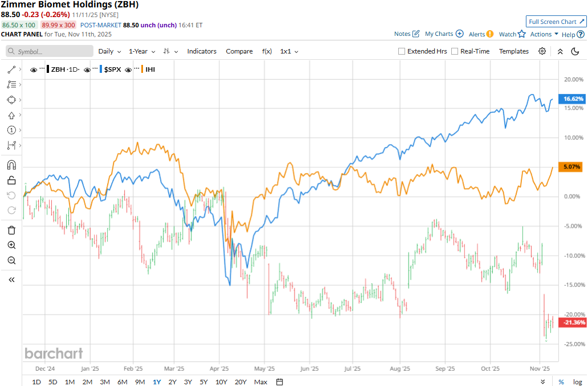588x386 pixels.
Task: Lock the chart drawings
Action: click(x=11, y=180)
